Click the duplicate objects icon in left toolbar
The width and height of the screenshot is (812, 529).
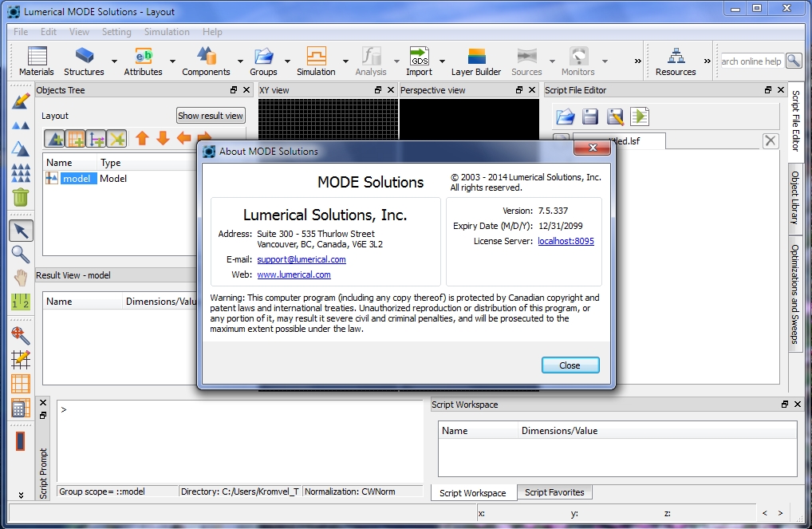click(21, 125)
